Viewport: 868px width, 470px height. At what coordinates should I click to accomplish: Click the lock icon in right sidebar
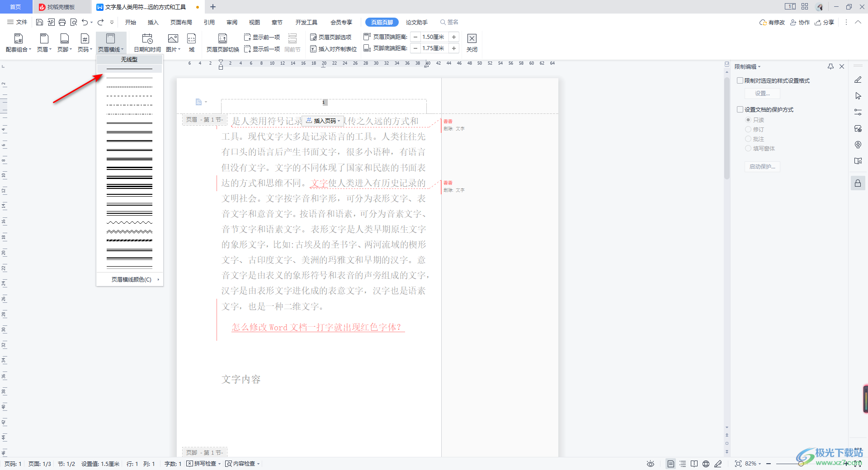pyautogui.click(x=858, y=183)
